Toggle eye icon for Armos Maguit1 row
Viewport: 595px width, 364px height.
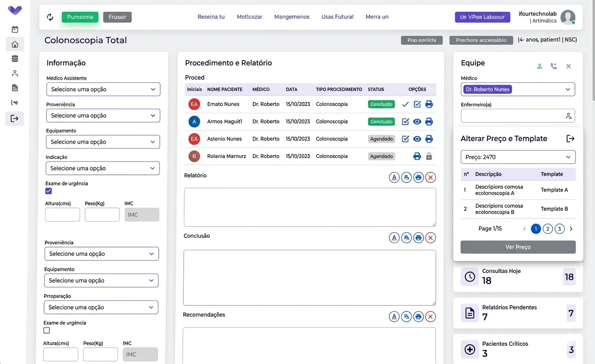[417, 121]
